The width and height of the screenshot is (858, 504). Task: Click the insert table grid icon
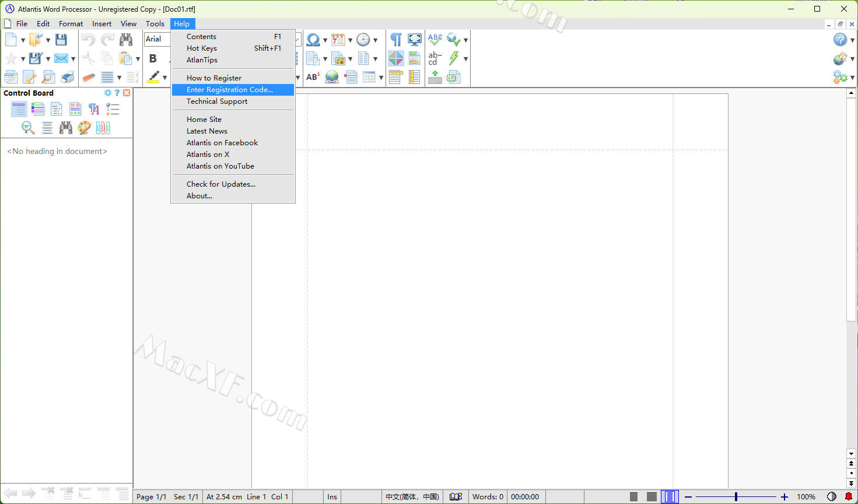click(x=369, y=77)
